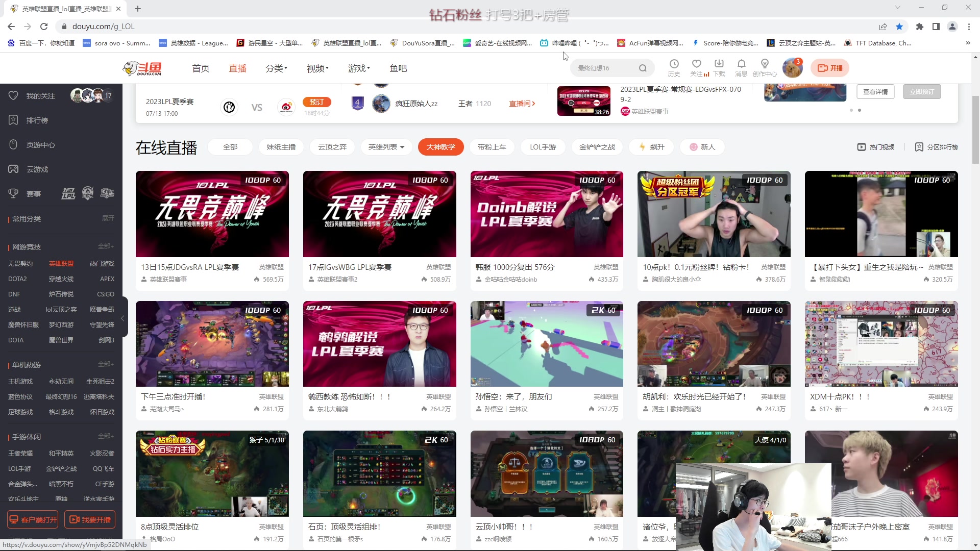Click the share page icon in address bar
This screenshot has width=980, height=551.
[x=883, y=27]
